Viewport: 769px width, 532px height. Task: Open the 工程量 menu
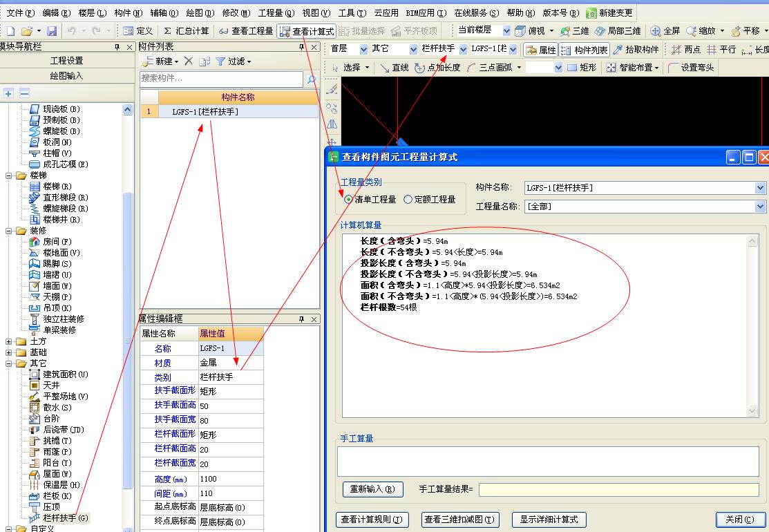pyautogui.click(x=276, y=12)
